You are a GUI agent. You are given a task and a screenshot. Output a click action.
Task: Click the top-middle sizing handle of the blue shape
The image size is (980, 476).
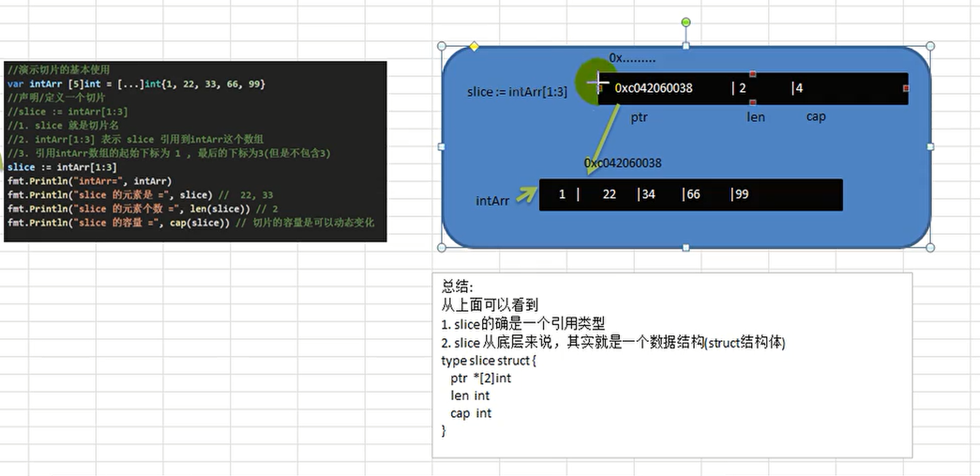click(x=686, y=46)
